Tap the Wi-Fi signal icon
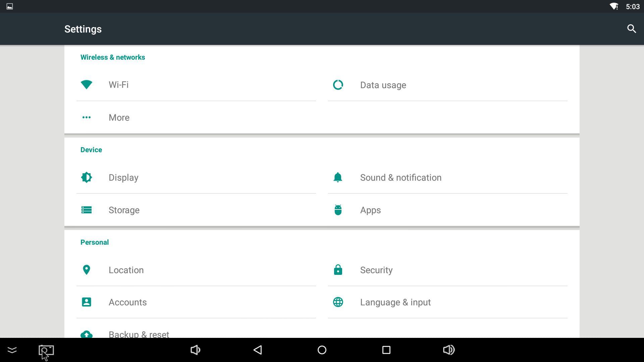644x362 pixels. [87, 85]
